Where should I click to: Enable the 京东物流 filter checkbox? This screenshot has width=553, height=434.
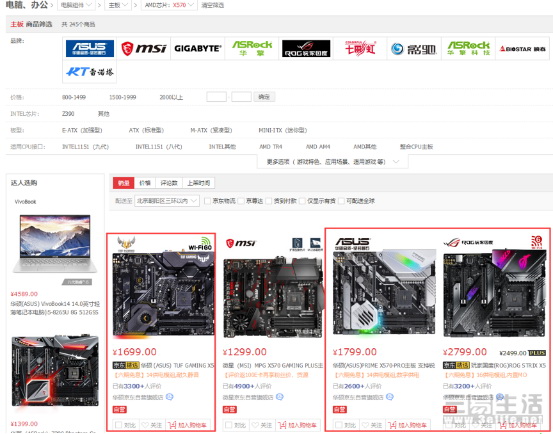pyautogui.click(x=208, y=201)
